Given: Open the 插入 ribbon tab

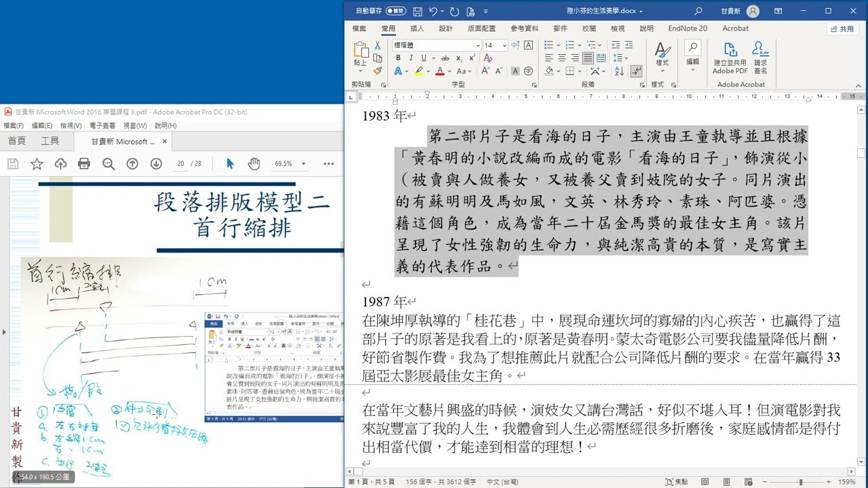Looking at the screenshot, I should pos(417,28).
